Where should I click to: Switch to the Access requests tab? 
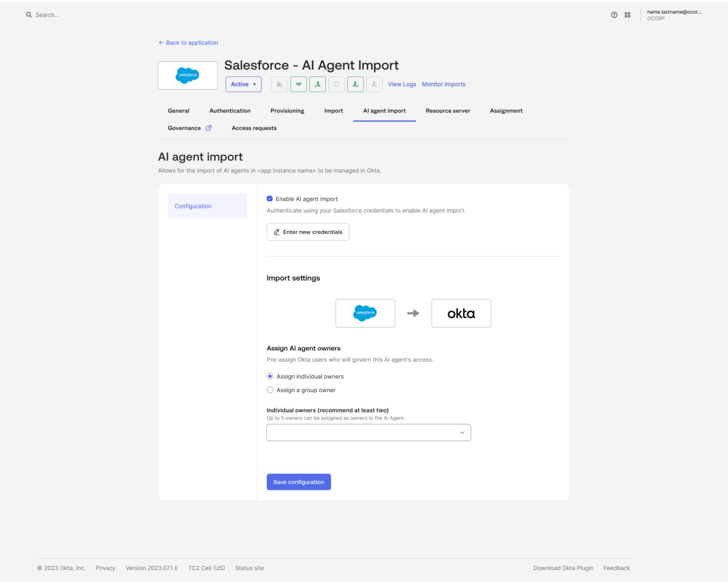coord(254,127)
